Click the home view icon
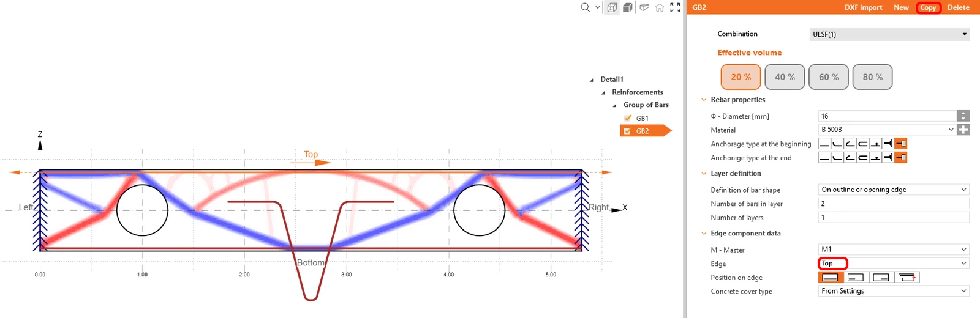This screenshot has height=318, width=980. (x=660, y=7)
